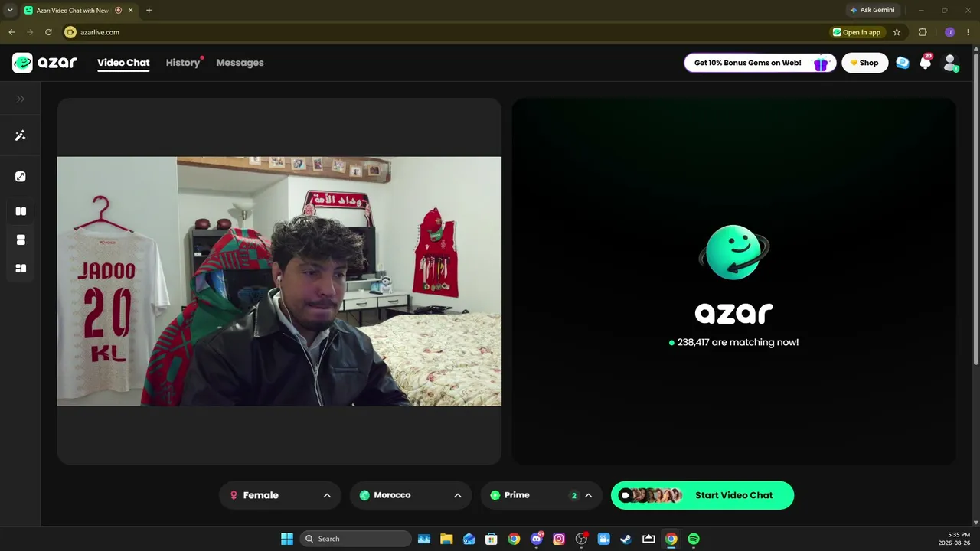Select the Azar Video Chat browser tab
This screenshot has height=551, width=980.
[79, 10]
